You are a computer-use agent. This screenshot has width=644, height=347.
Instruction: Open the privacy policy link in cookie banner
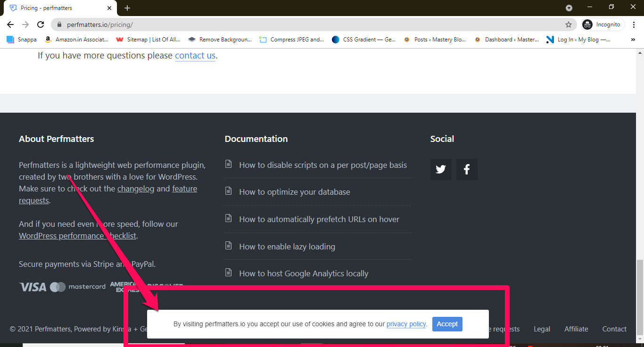(406, 324)
